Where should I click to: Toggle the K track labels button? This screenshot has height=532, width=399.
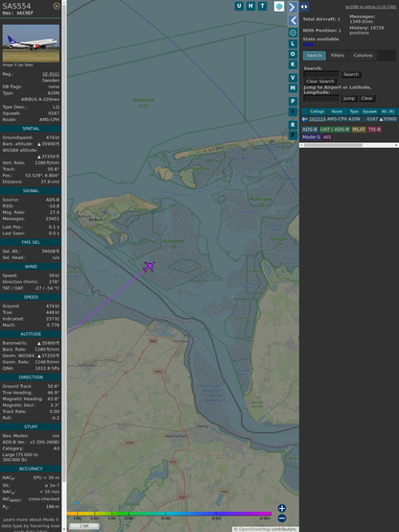293,64
